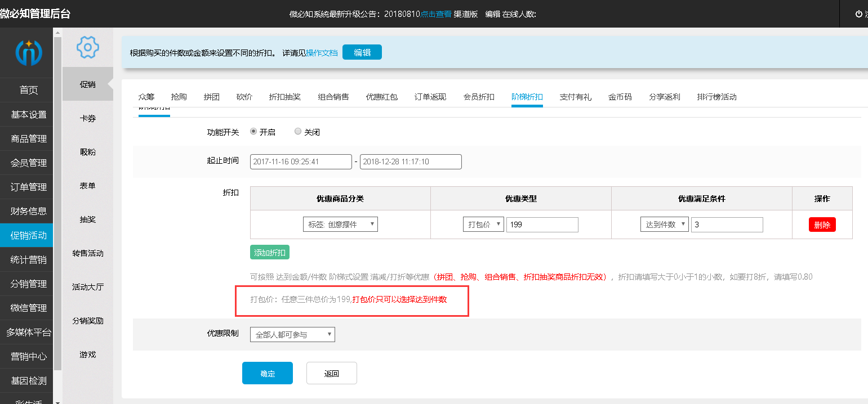This screenshot has width=868, height=404.
Task: Open the 标签: 创意摆件 category dropdown
Action: (340, 225)
